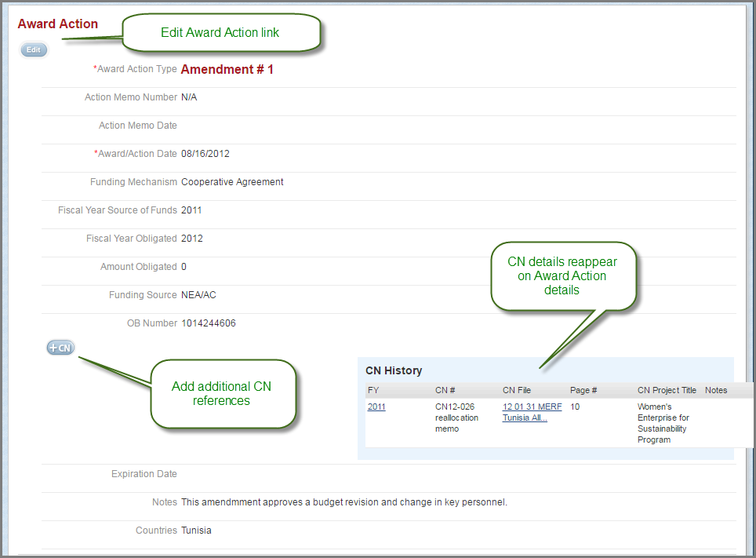
Task: Click the 'CN File' column header
Action: (517, 390)
